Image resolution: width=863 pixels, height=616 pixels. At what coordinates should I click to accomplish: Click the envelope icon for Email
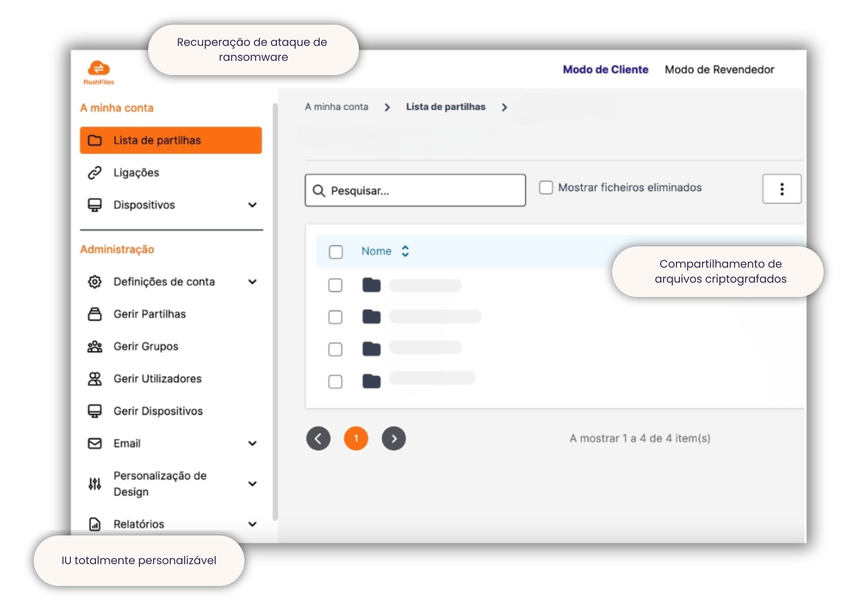(95, 444)
